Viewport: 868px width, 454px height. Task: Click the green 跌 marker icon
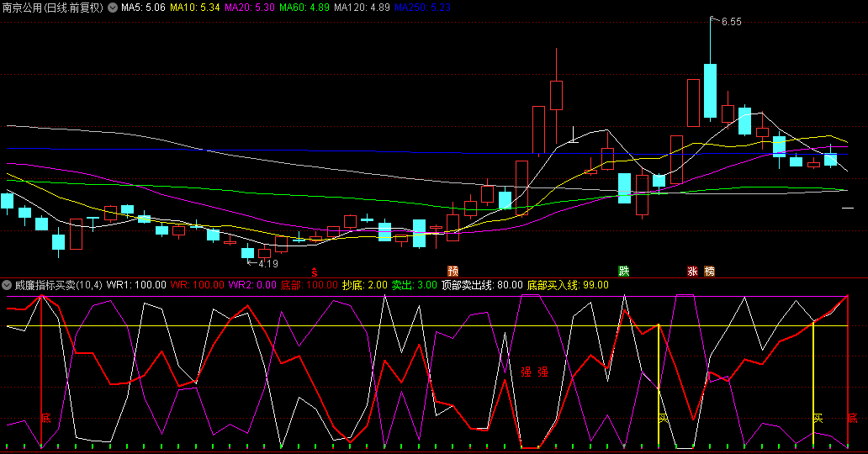[x=623, y=272]
